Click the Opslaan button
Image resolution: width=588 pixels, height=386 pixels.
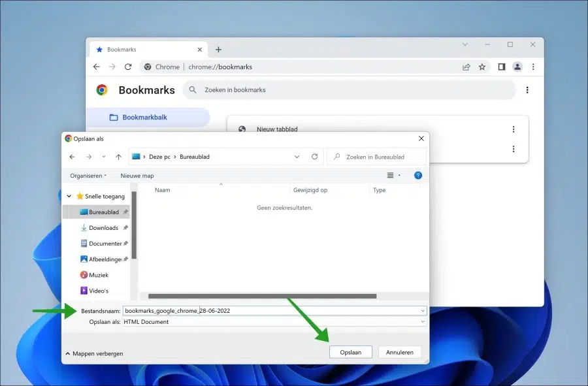pos(351,352)
